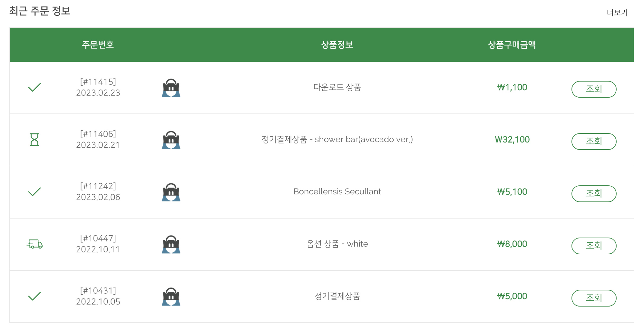Click the checkmark status icon for order #11242
Screen dimensions: 644x332
(34, 192)
